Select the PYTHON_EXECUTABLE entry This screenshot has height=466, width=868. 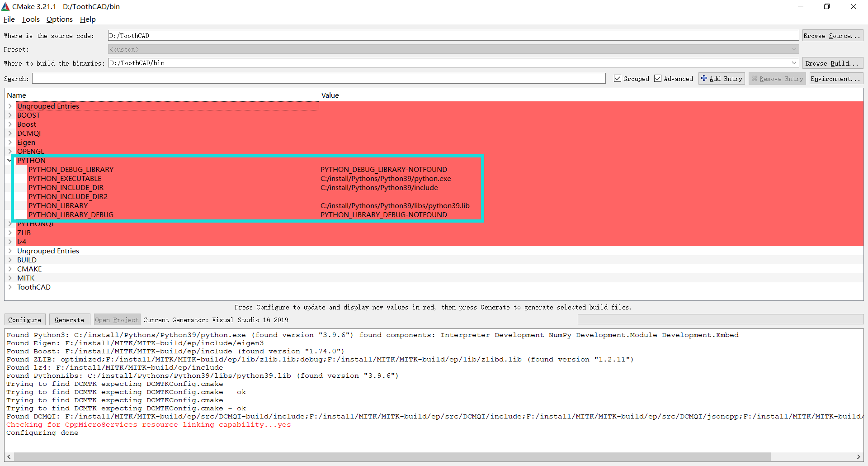[65, 179]
